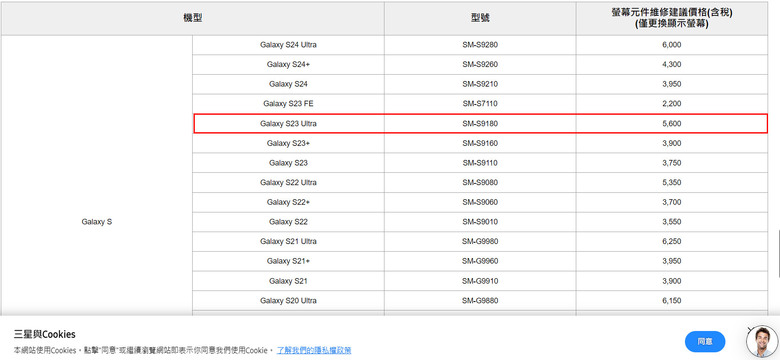Viewport: 780px width, 360px height.
Task: Select the Galaxy S24 Ultra model cell
Action: coord(288,45)
